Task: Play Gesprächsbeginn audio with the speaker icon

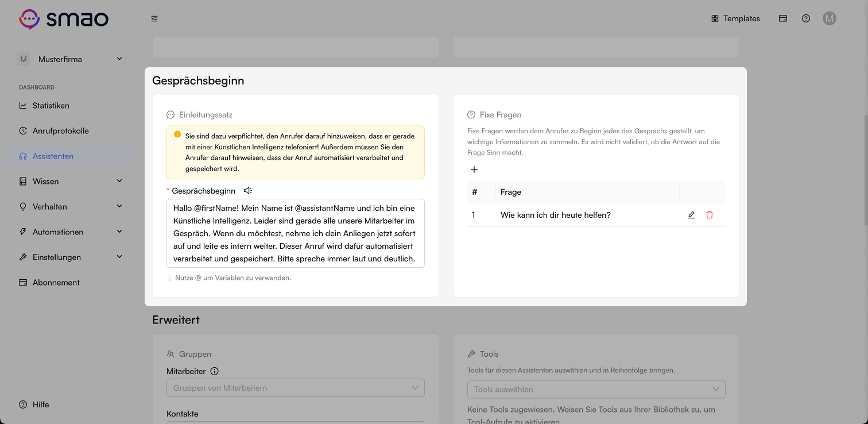Action: tap(247, 191)
